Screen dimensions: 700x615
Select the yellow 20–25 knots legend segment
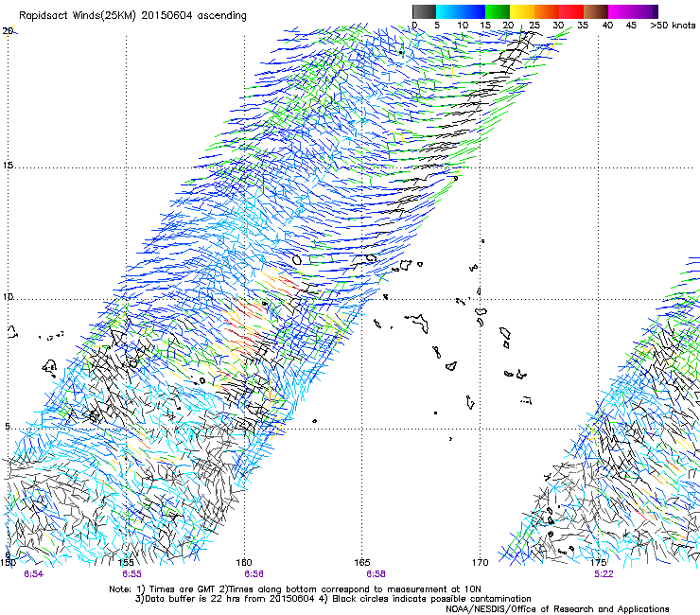click(522, 11)
